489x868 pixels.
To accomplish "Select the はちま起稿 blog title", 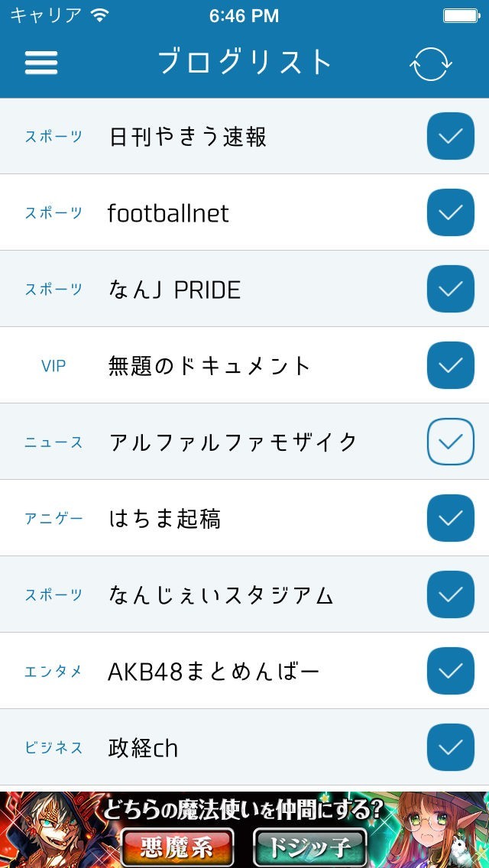I will pyautogui.click(x=165, y=519).
